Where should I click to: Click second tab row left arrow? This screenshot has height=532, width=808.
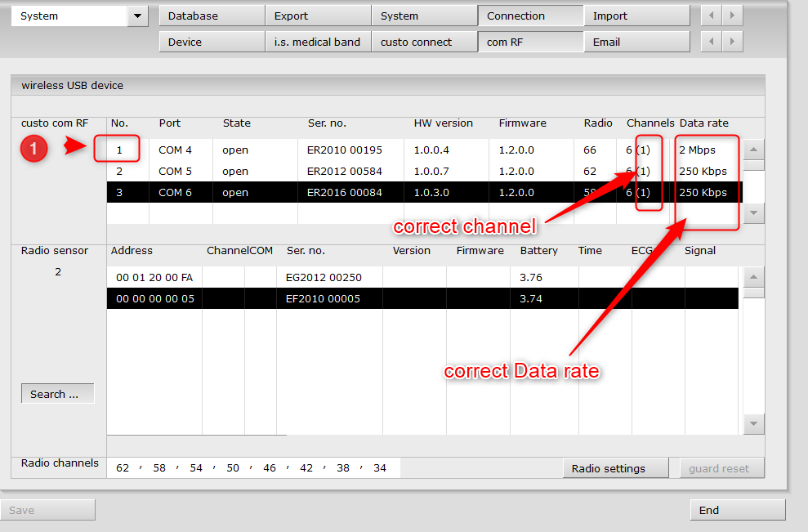(x=712, y=41)
